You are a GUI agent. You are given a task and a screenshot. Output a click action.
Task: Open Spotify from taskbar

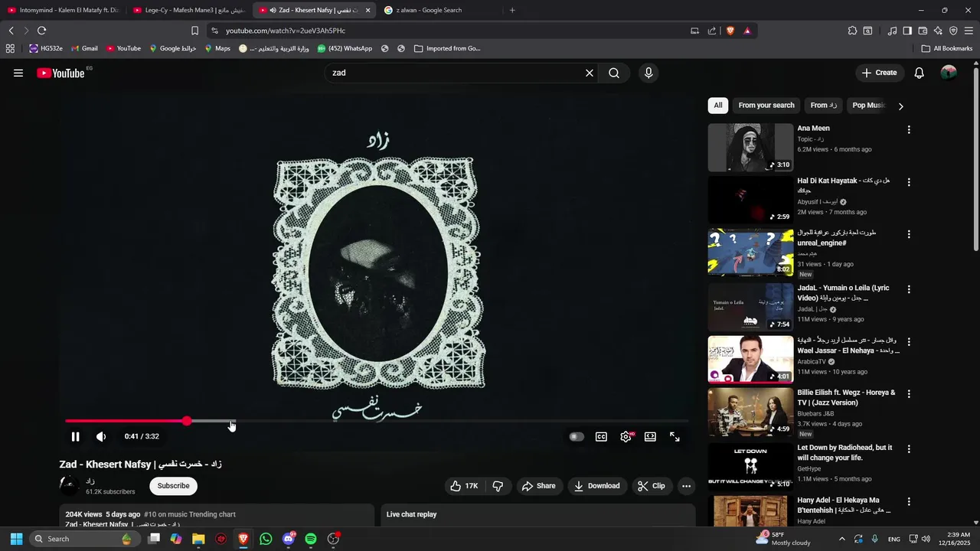pos(311,539)
